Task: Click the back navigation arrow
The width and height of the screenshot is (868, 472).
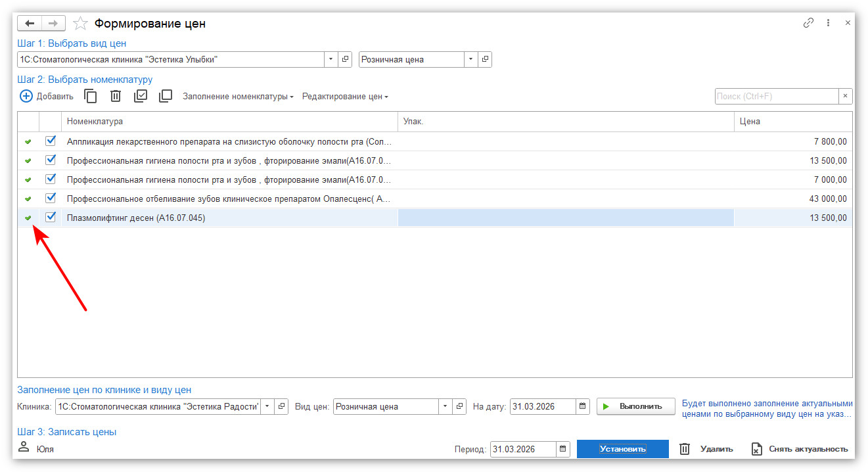Action: pyautogui.click(x=30, y=24)
